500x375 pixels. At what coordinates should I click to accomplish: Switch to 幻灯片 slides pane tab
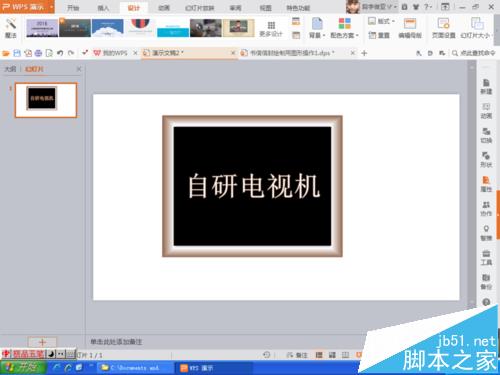(34, 69)
